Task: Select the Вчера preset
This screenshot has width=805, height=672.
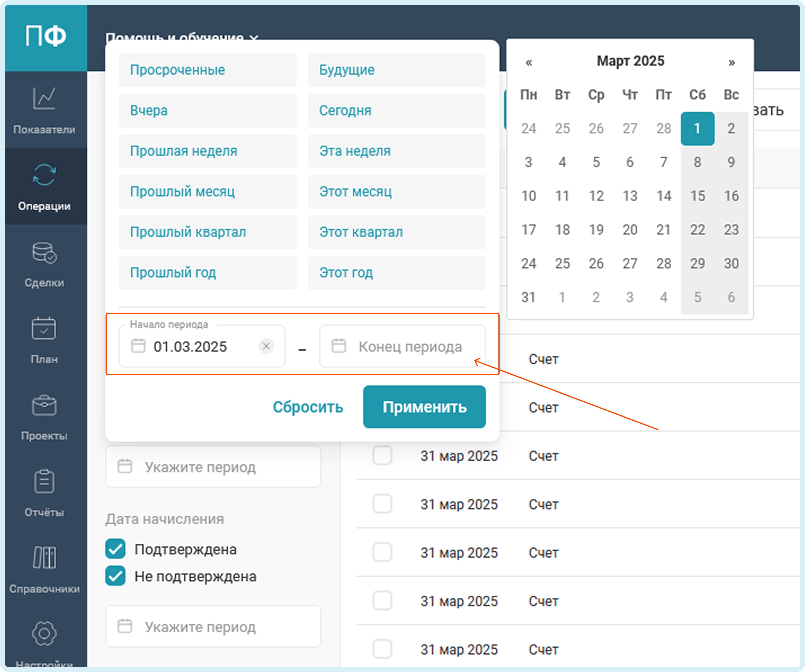Action: click(207, 111)
